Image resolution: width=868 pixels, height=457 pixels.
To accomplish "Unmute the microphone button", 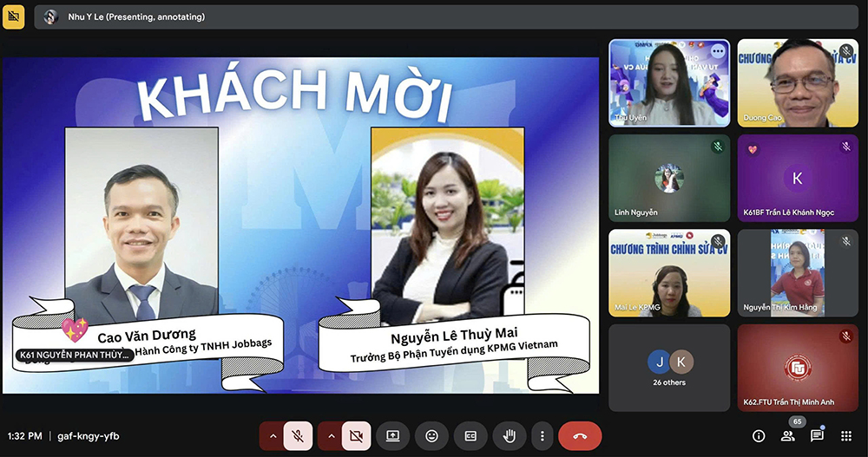I will 298,436.
